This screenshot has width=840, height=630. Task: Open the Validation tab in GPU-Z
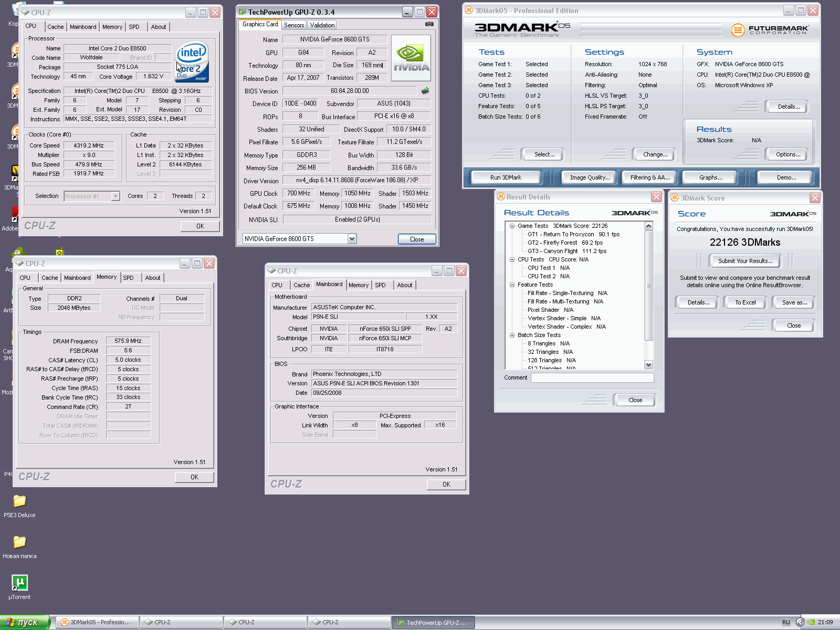coord(322,25)
